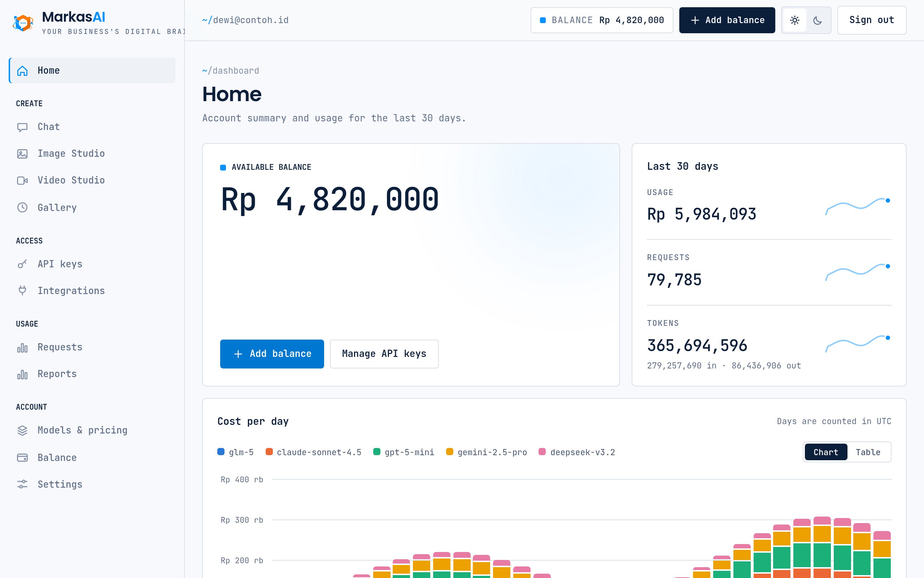Click the Requests sparkline chart
The height and width of the screenshot is (578, 924).
pos(858,272)
